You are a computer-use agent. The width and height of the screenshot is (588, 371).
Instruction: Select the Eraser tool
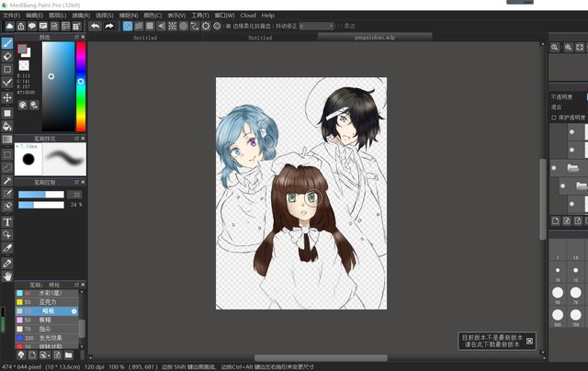pyautogui.click(x=7, y=56)
